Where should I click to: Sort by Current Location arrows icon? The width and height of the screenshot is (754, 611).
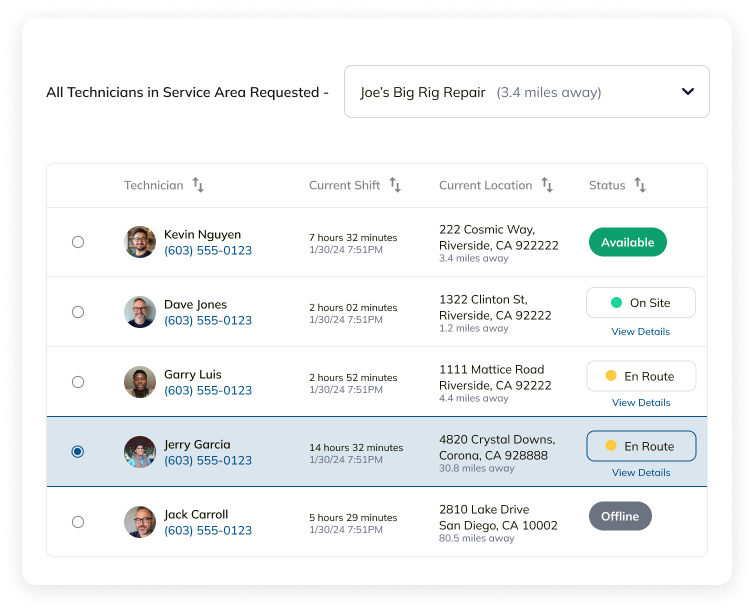pos(547,185)
